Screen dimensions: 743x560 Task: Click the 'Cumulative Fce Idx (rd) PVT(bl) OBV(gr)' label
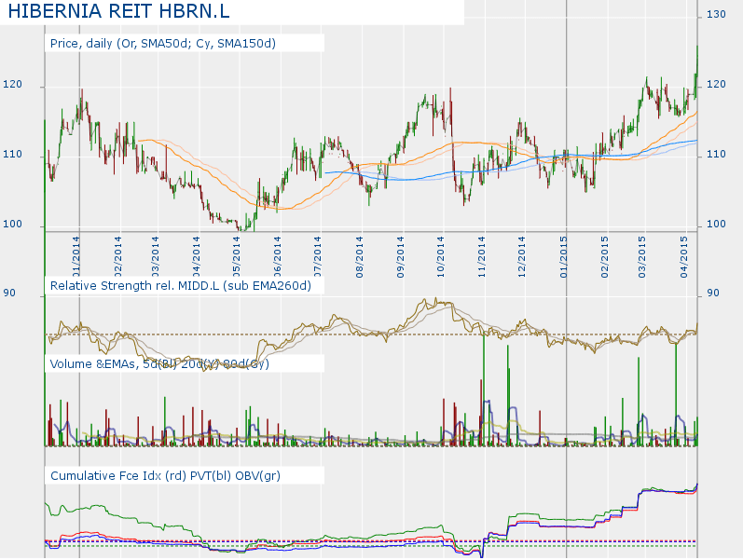coord(165,475)
